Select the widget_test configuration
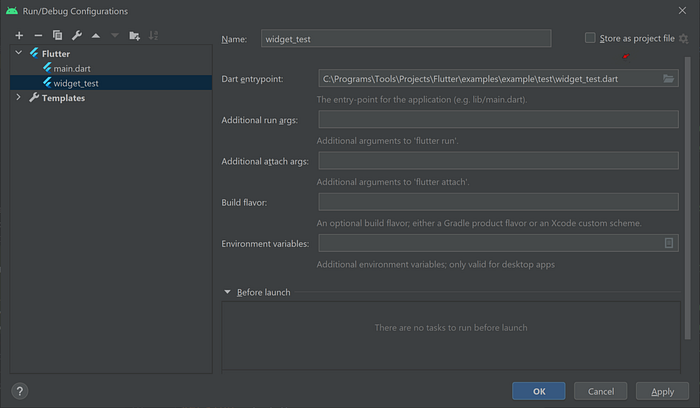 (76, 83)
